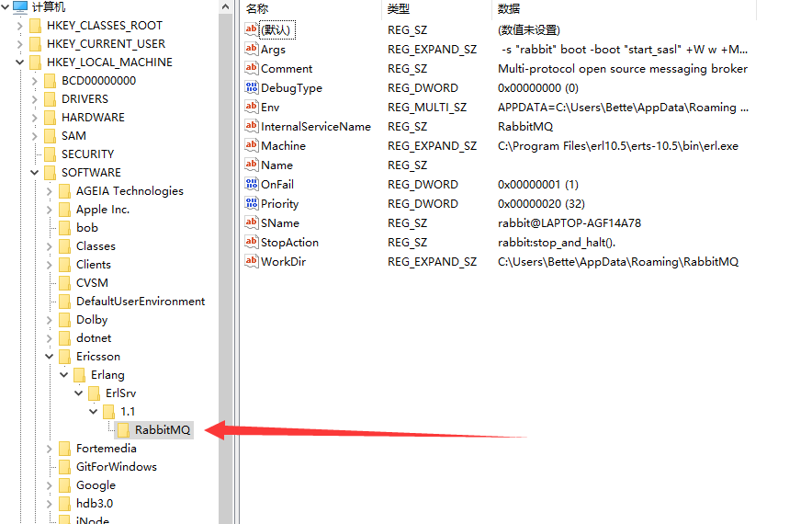Screen dimensions: 812x524
Task: Click the DefaultUserEnvironment folder icon
Action: click(x=64, y=302)
